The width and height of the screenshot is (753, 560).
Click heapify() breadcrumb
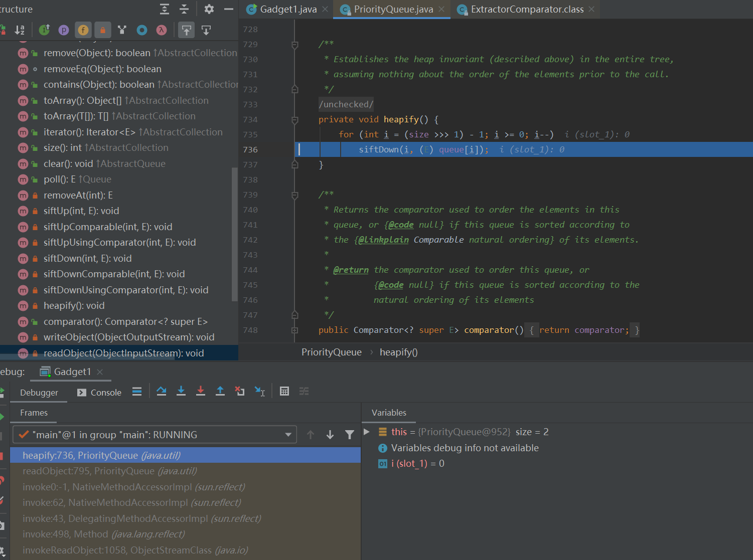399,352
